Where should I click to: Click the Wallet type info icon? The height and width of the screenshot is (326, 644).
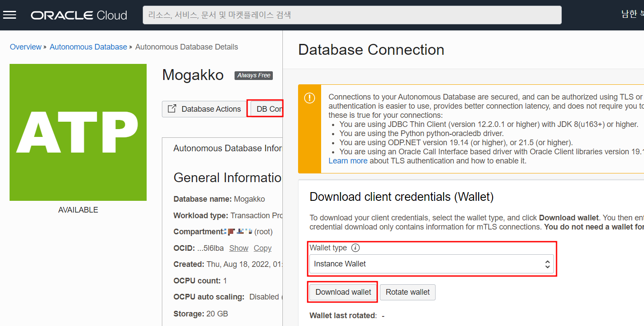point(356,248)
